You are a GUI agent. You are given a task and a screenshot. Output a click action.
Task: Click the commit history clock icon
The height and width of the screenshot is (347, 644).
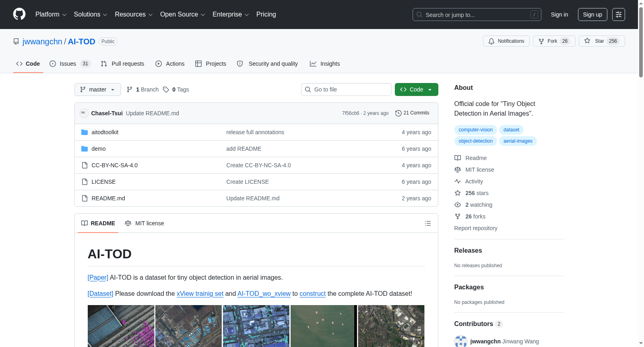(398, 113)
